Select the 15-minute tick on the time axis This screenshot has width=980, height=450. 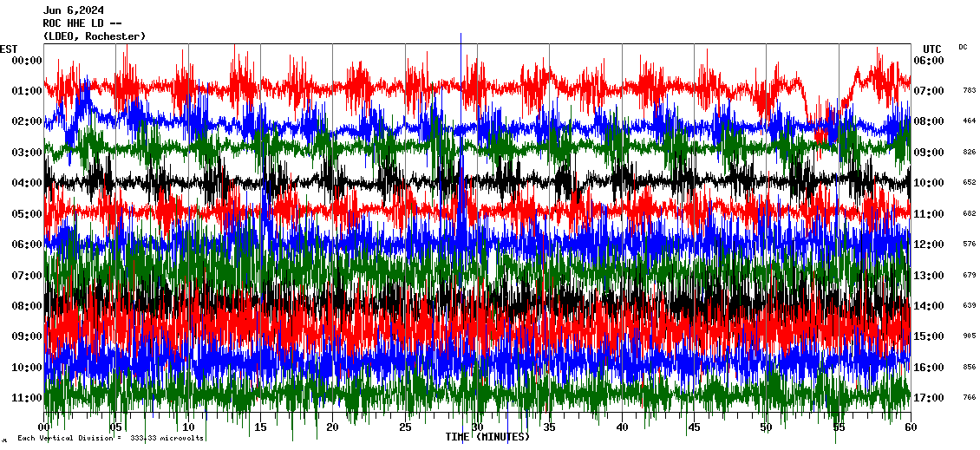(x=261, y=427)
